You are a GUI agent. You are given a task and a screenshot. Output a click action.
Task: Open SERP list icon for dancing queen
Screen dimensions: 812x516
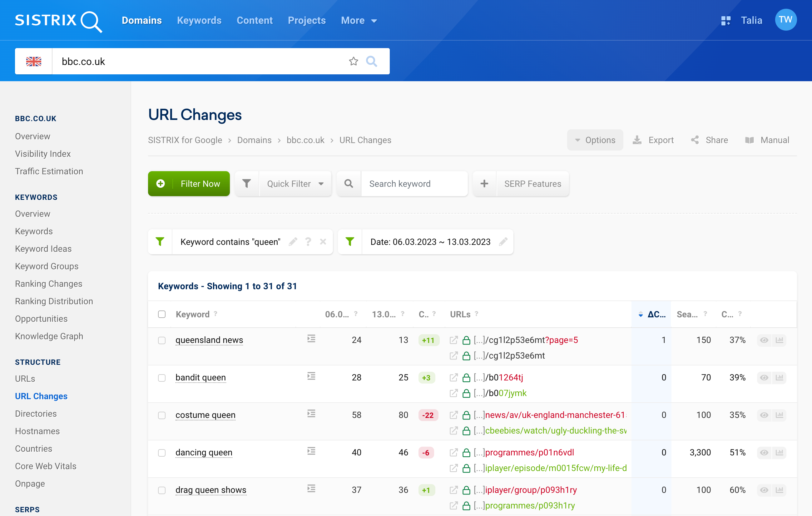pos(311,451)
